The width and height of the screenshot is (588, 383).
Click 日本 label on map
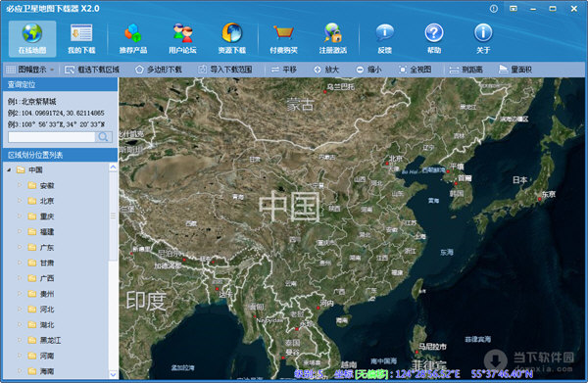tap(520, 180)
